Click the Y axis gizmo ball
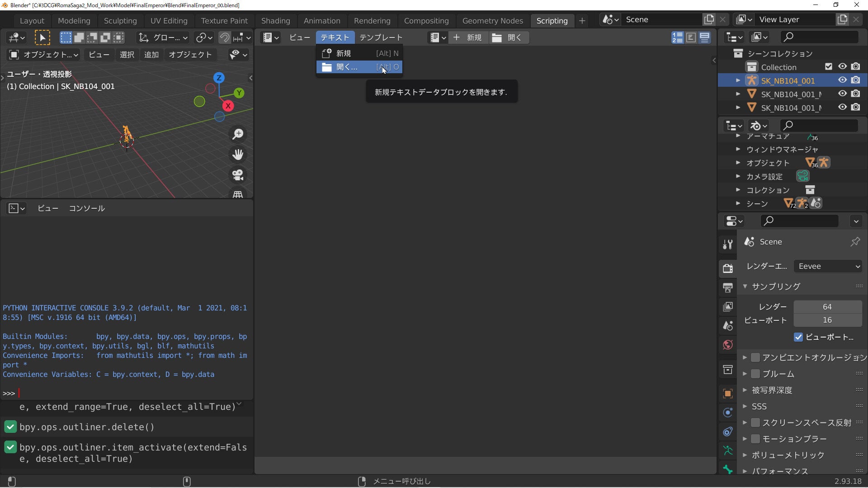Screen dimensions: 868x488 click(x=239, y=93)
